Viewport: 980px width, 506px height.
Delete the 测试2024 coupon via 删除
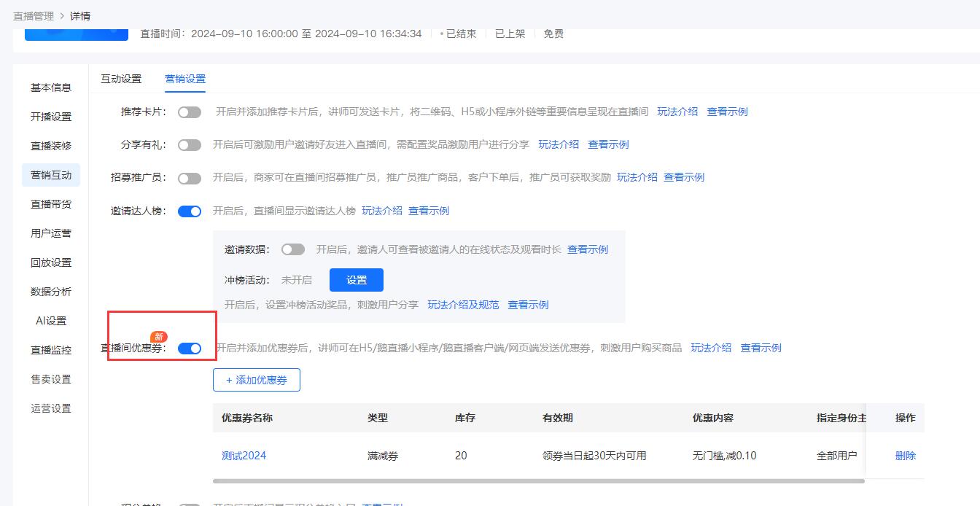click(x=904, y=455)
